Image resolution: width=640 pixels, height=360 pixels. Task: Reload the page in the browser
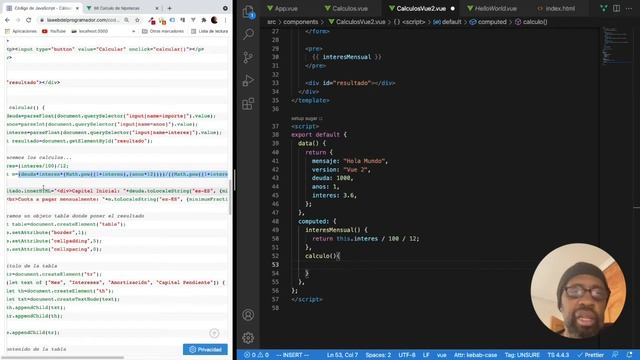pyautogui.click(x=29, y=20)
